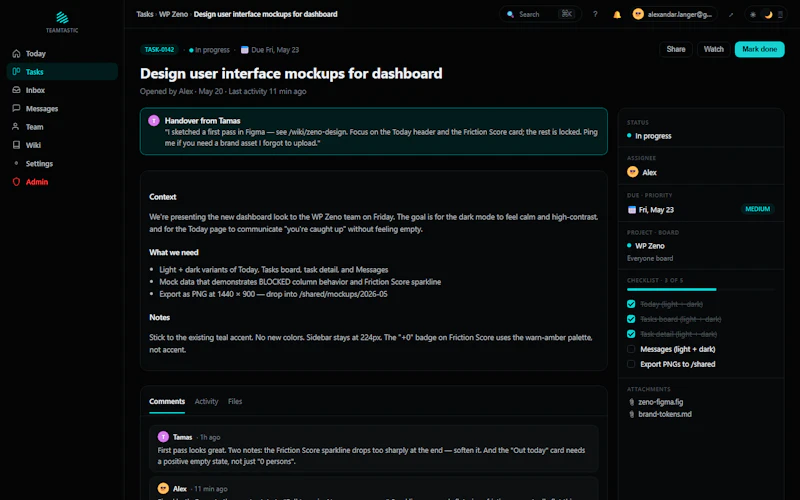This screenshot has height=500, width=800.
Task: Go to Tasks in the breadcrumb
Action: click(x=144, y=14)
